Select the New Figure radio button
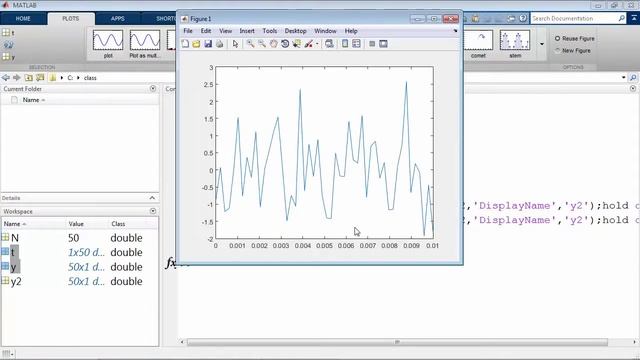Viewport: 640px width, 360px height. (x=558, y=51)
